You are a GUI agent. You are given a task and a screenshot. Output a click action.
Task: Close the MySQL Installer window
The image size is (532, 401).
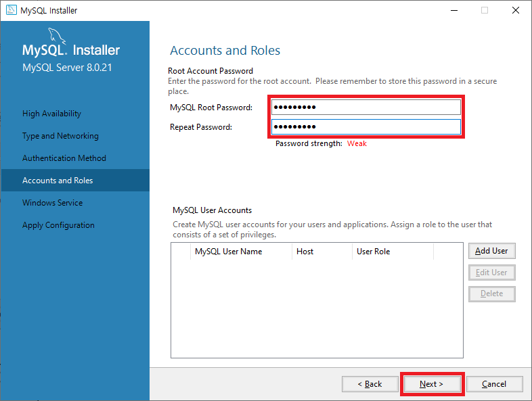tap(516, 11)
